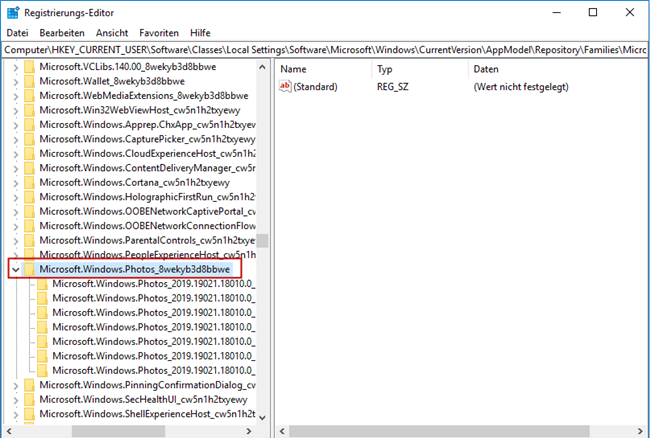Open the Hilfe menu

pyautogui.click(x=200, y=33)
